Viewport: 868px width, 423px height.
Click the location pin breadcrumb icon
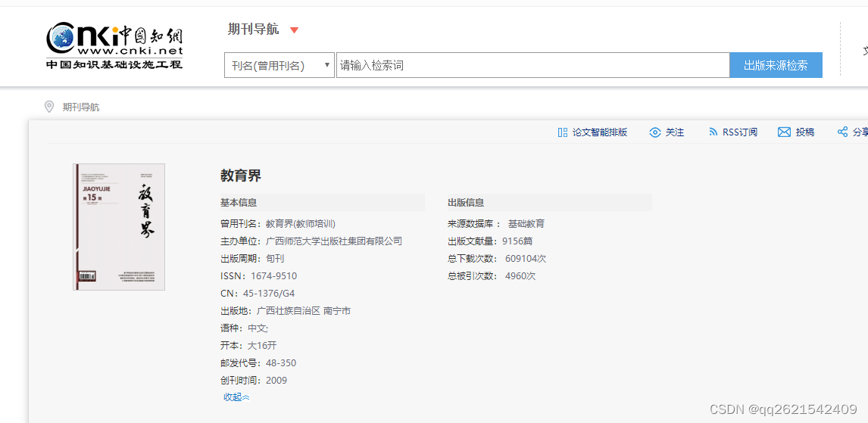(49, 107)
